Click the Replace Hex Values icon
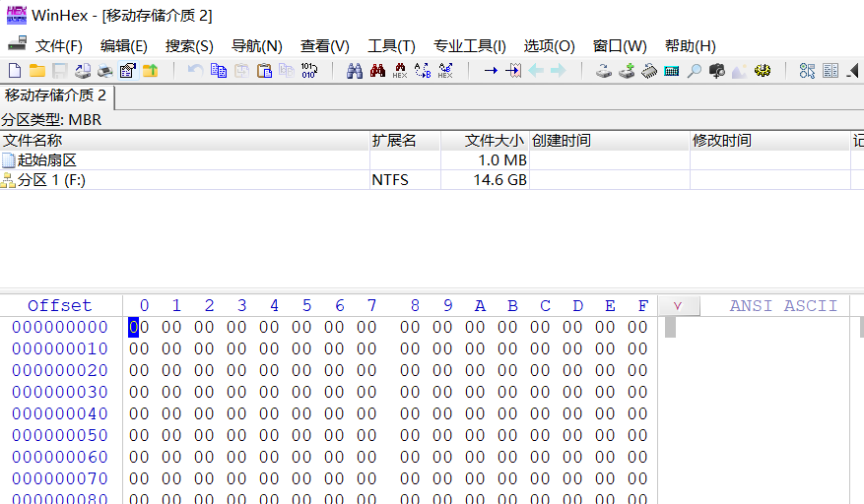864x504 pixels. (x=445, y=71)
